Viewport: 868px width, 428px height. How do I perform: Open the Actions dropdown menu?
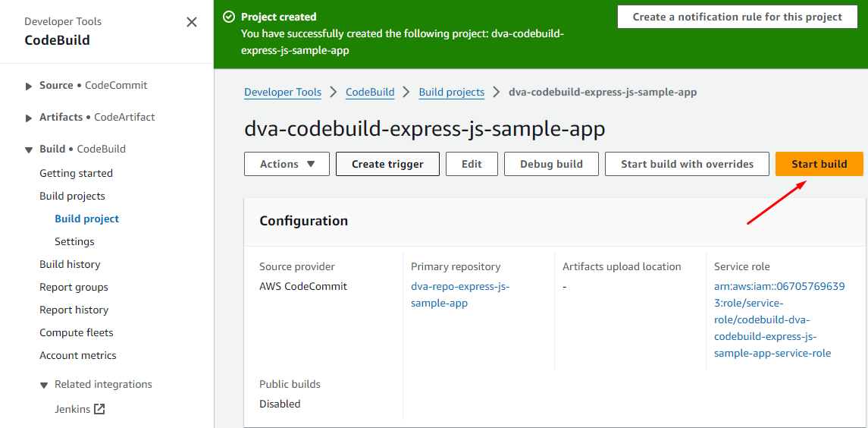(x=287, y=164)
